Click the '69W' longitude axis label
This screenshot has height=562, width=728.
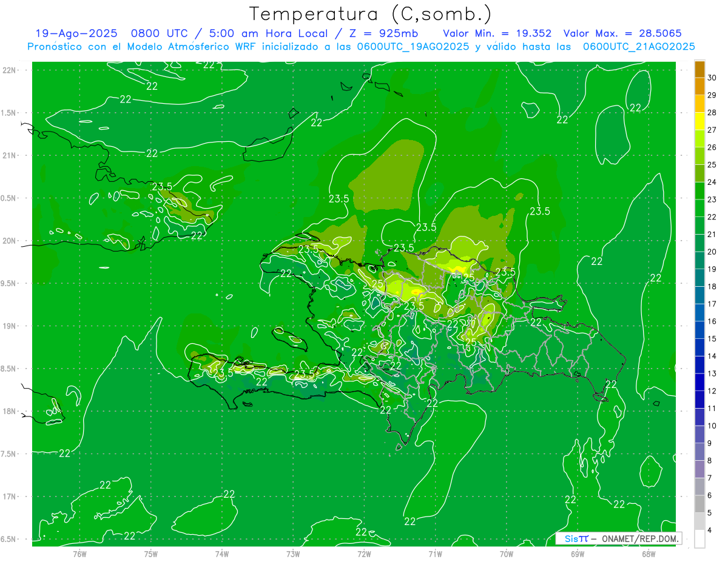(x=578, y=554)
